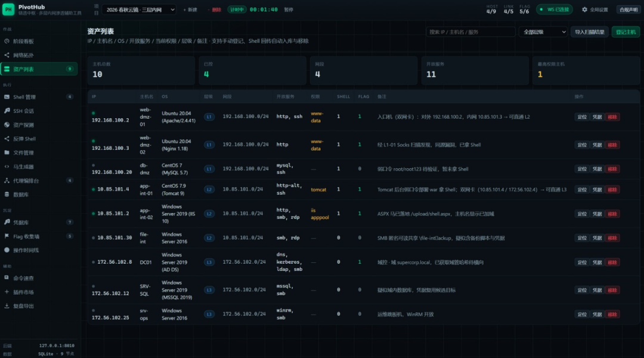This screenshot has width=644, height=358.
Task: Click the 最高权限主机 stat card
Action: pyautogui.click(x=586, y=70)
